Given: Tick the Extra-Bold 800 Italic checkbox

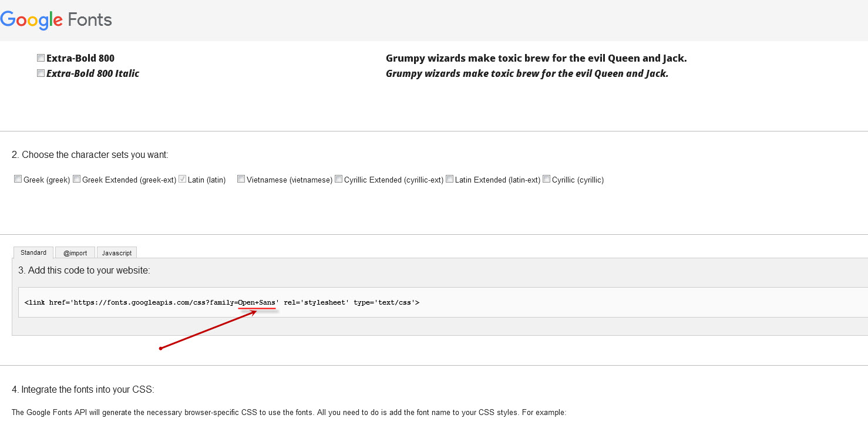Looking at the screenshot, I should coord(41,73).
